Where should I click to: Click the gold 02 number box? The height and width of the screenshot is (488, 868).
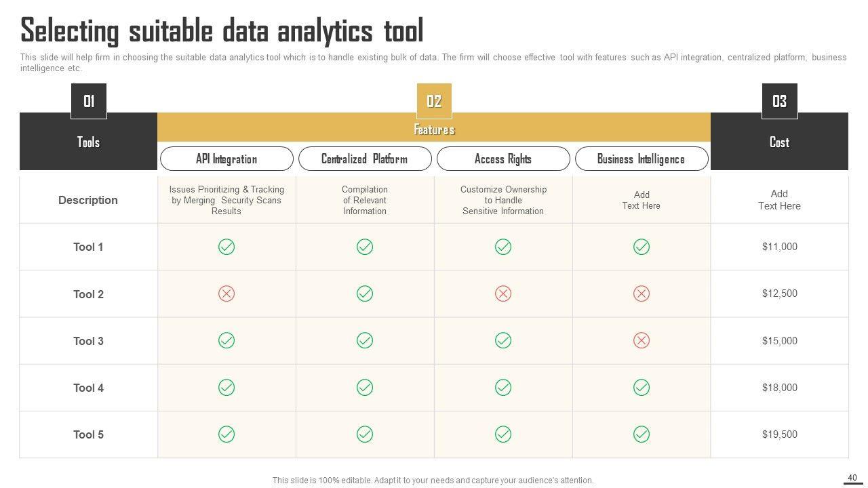pyautogui.click(x=434, y=101)
